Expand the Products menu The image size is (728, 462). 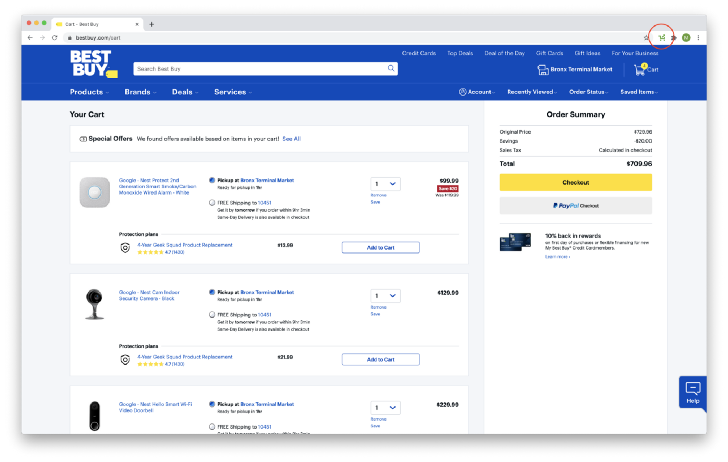tap(89, 92)
